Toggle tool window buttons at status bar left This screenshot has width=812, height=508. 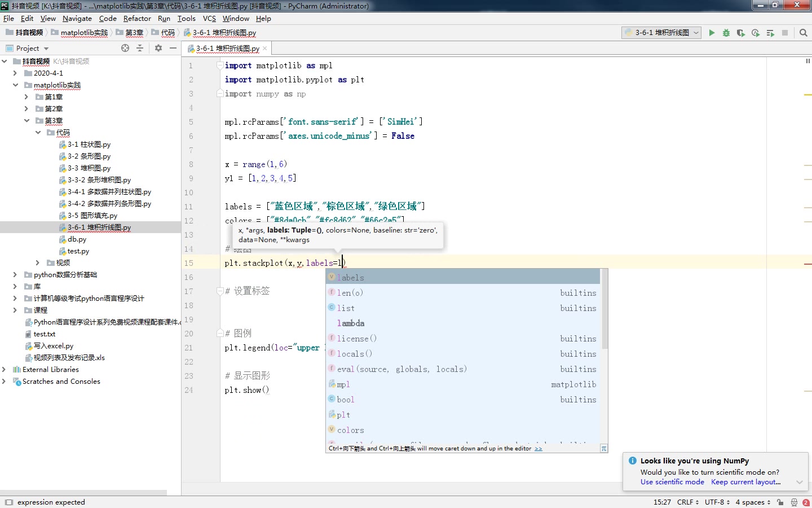[8, 502]
